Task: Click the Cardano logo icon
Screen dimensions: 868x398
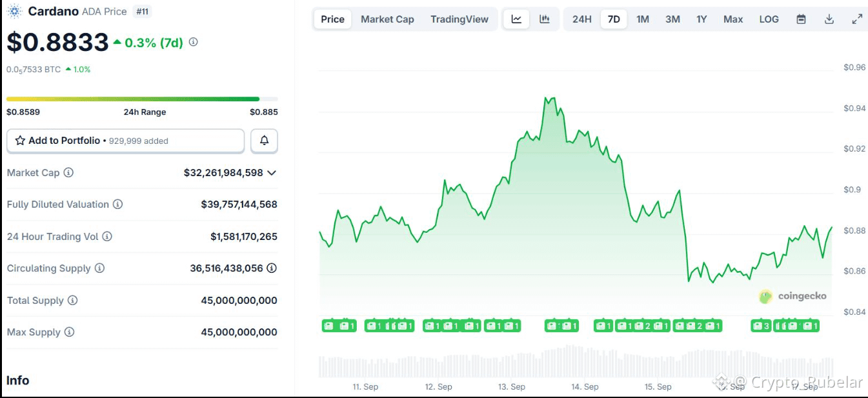Action: pos(14,11)
